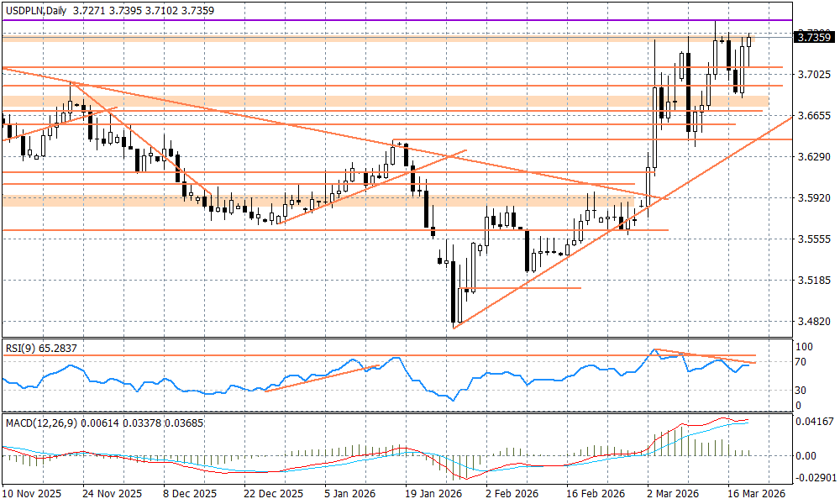The height and width of the screenshot is (504, 840).
Task: Click the RSI 70 level label
Action: click(x=802, y=362)
